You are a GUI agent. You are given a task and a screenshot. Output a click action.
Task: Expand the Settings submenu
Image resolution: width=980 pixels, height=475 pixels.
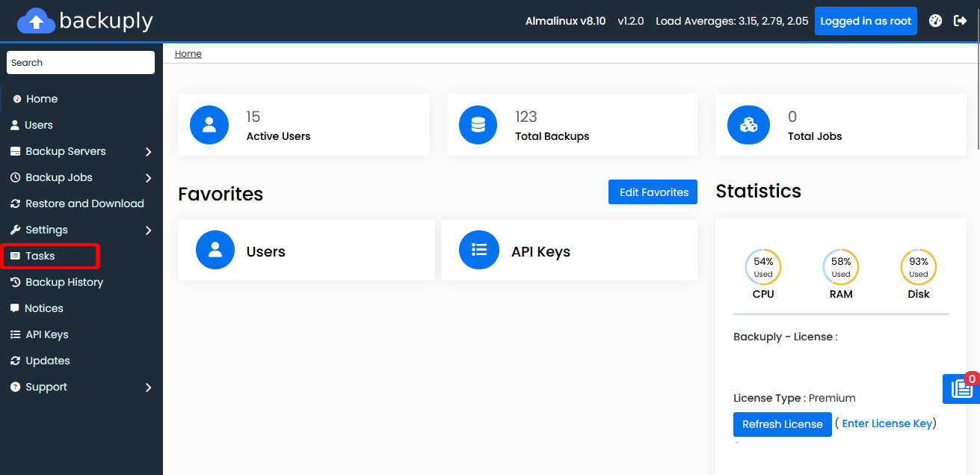148,230
